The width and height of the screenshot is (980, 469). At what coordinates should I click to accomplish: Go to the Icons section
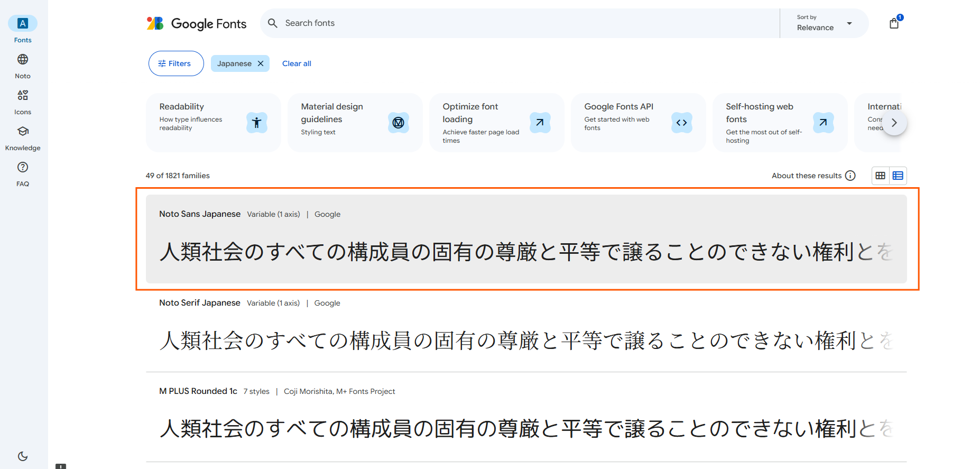point(23,102)
